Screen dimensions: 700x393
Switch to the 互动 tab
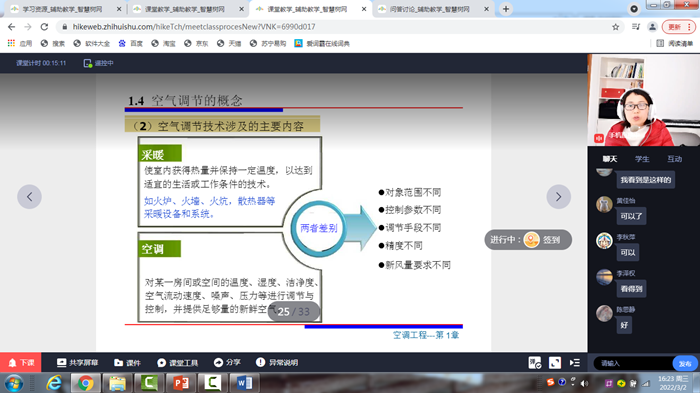[x=675, y=159]
